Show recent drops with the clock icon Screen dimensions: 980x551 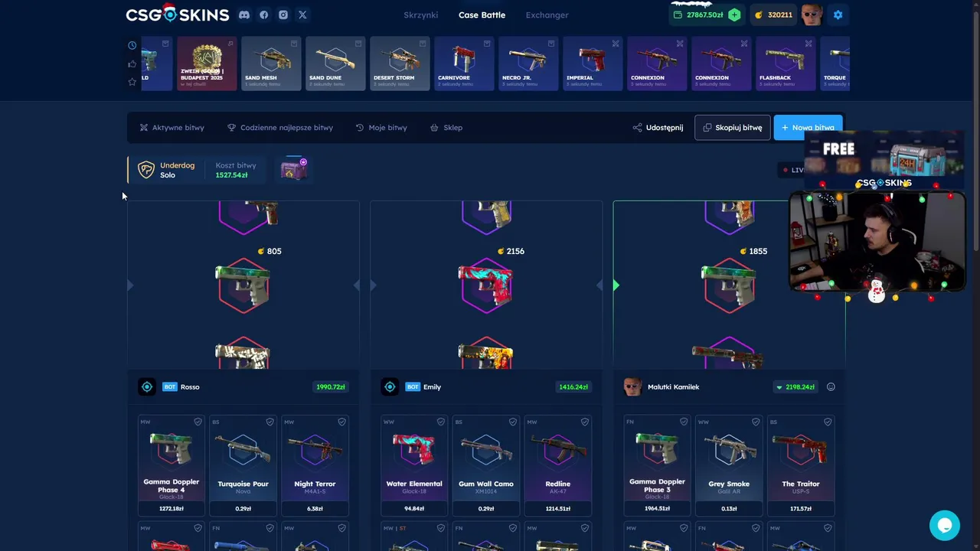tap(132, 45)
